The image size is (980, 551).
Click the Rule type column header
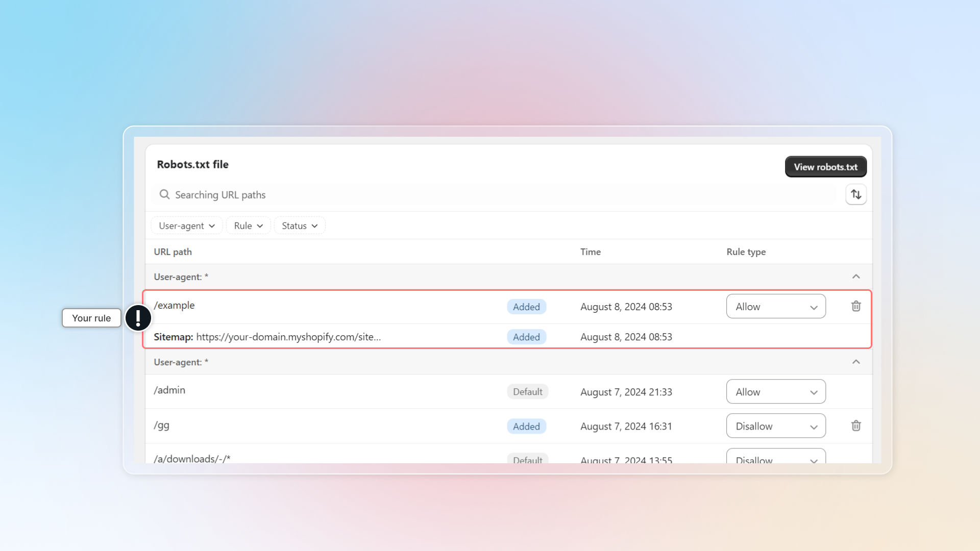coord(746,252)
